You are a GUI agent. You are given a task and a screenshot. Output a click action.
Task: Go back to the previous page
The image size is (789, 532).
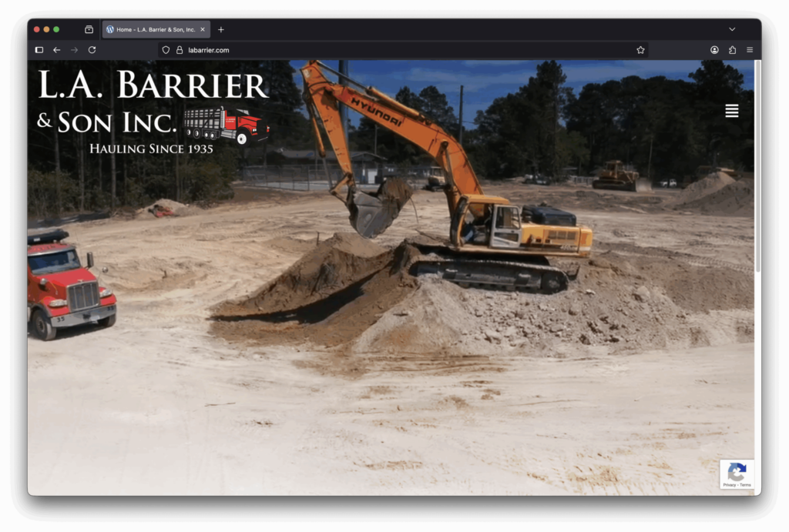tap(57, 50)
